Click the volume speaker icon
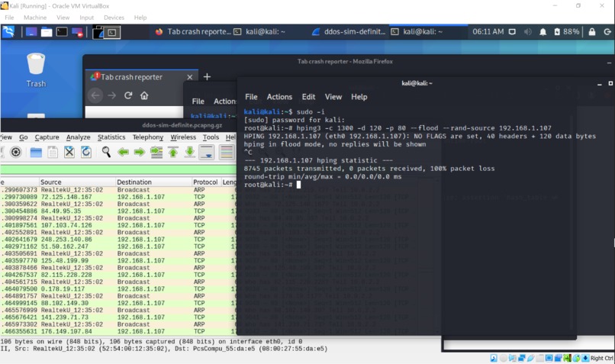Image resolution: width=615 pixels, height=364 pixels. 527,32
